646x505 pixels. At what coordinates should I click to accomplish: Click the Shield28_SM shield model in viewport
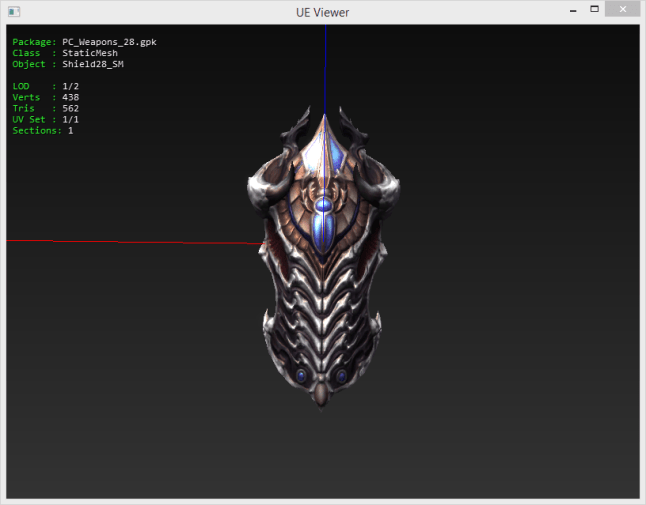tap(323, 257)
